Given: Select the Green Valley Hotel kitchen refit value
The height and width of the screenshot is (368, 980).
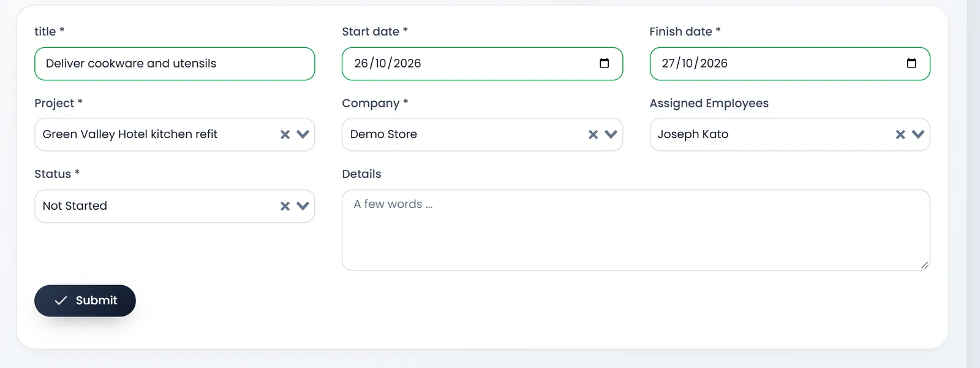Looking at the screenshot, I should 130,134.
